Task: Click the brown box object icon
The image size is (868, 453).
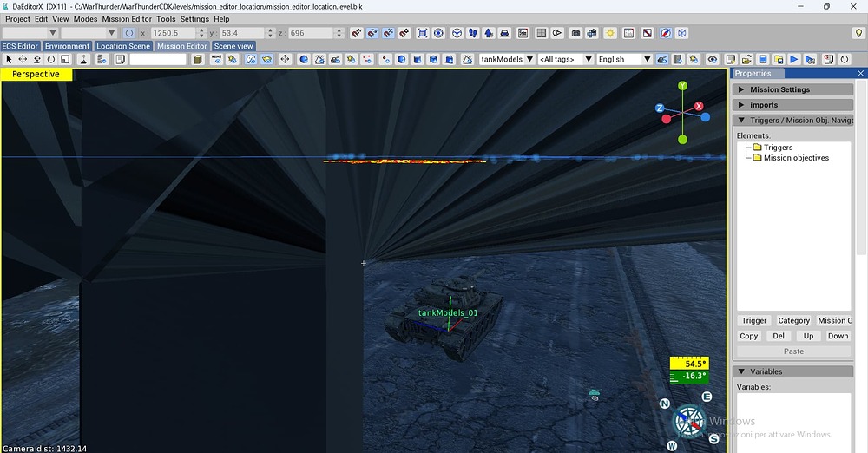Action: [198, 59]
